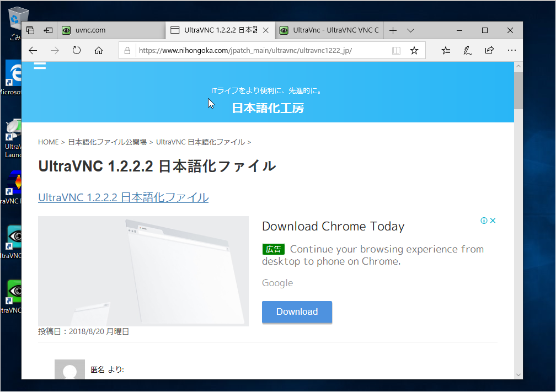Open the Favorites hub icon
Image resolution: width=556 pixels, height=392 pixels.
(446, 51)
